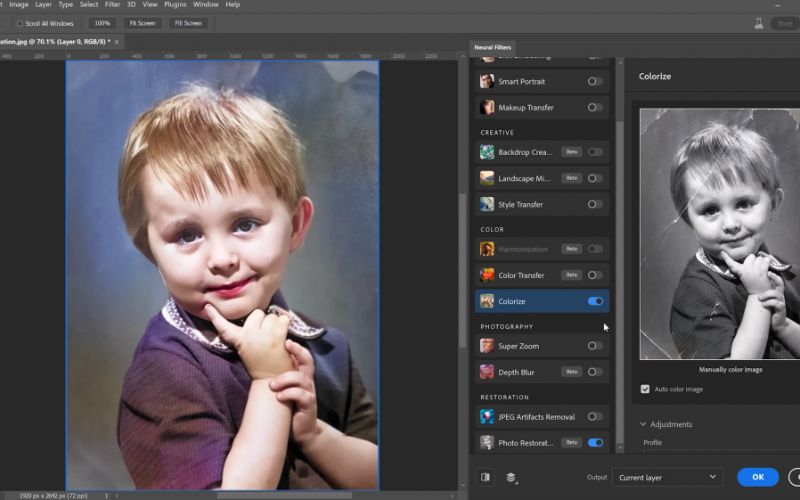Click OK to apply neural filters
The height and width of the screenshot is (500, 800).
[x=758, y=477]
